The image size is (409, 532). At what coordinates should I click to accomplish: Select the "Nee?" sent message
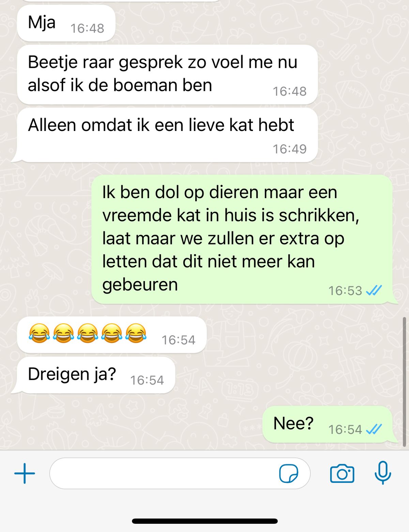pyautogui.click(x=330, y=424)
